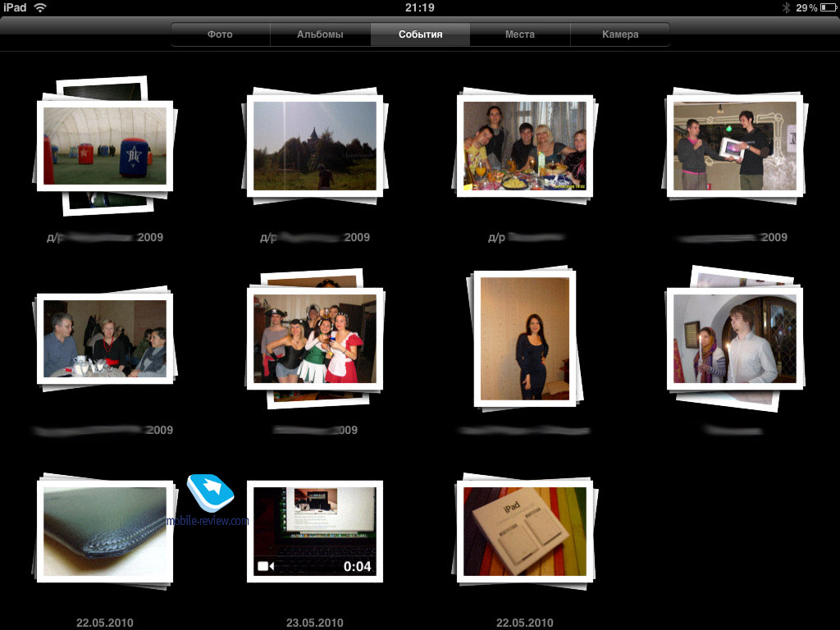The image size is (840, 630).
Task: Open the iPad box photo stack
Action: click(x=525, y=532)
